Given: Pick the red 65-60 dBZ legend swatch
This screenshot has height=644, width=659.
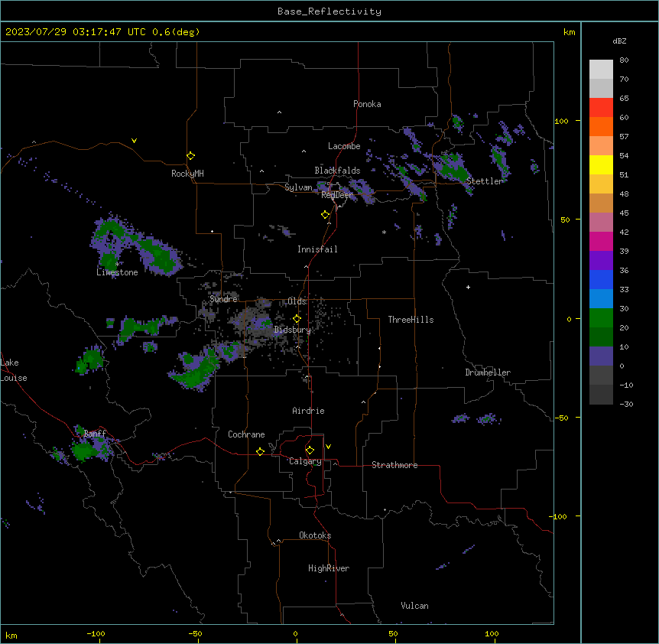Looking at the screenshot, I should pyautogui.click(x=601, y=108).
